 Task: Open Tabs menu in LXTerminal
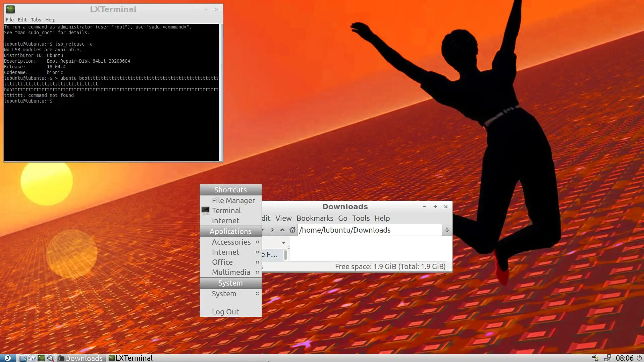[36, 20]
